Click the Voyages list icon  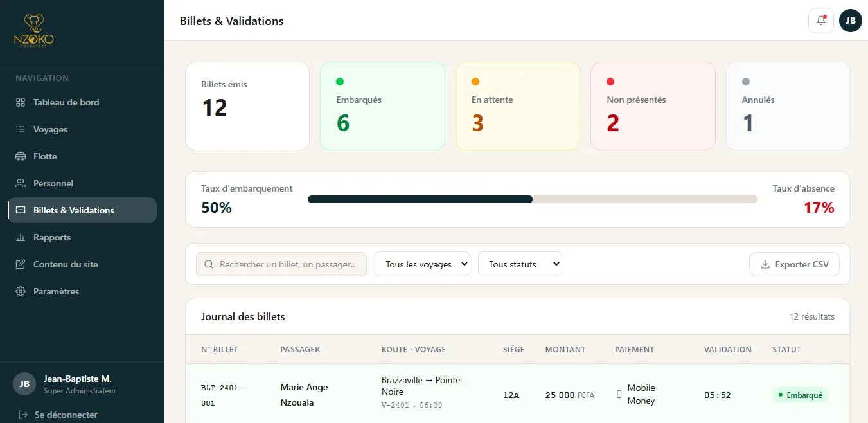[21, 129]
